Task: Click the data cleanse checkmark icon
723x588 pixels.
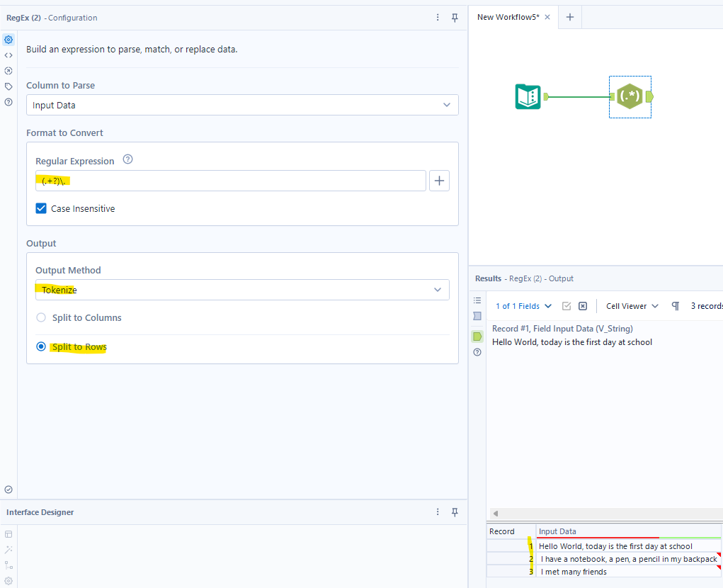Action: (x=567, y=306)
